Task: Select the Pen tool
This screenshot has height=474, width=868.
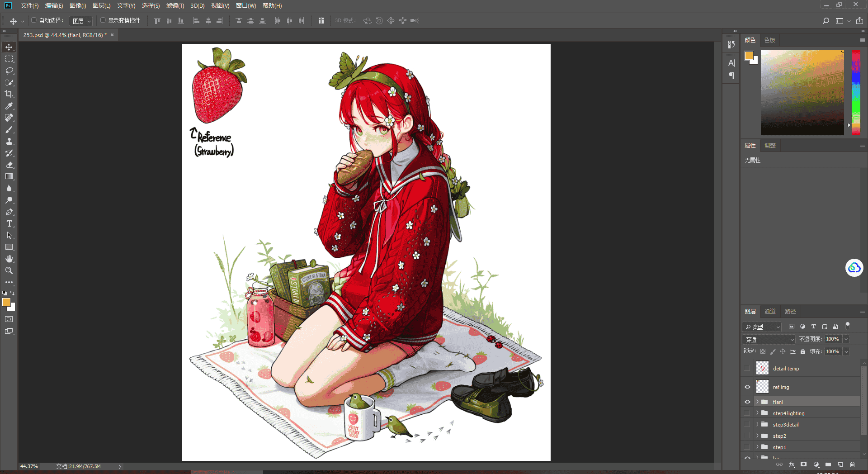Action: (x=9, y=212)
